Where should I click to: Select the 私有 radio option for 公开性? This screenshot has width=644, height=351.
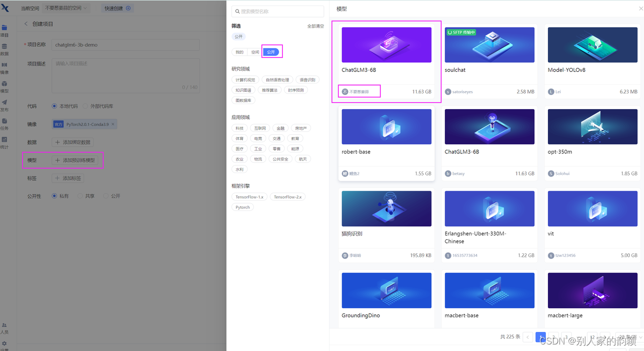click(55, 196)
